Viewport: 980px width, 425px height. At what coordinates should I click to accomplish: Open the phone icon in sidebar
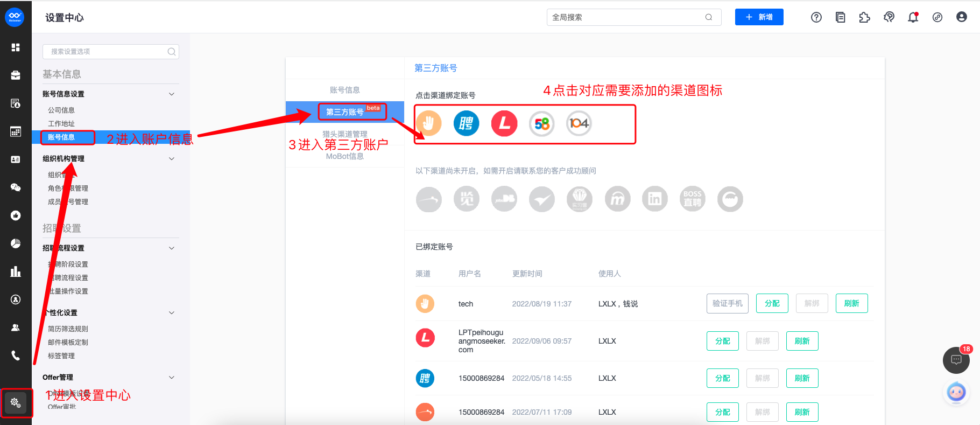(16, 356)
